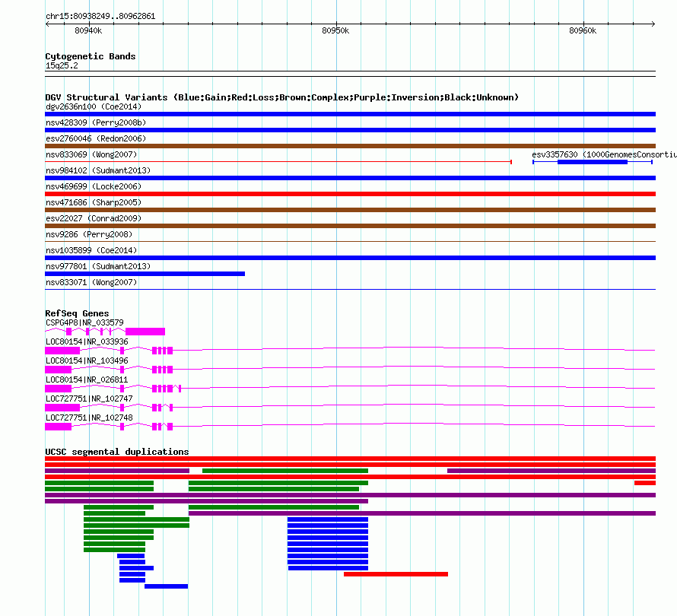Viewport: 677px width, 616px height.
Task: Click the nsv984102 (Sudmant2013) label
Action: click(x=98, y=170)
